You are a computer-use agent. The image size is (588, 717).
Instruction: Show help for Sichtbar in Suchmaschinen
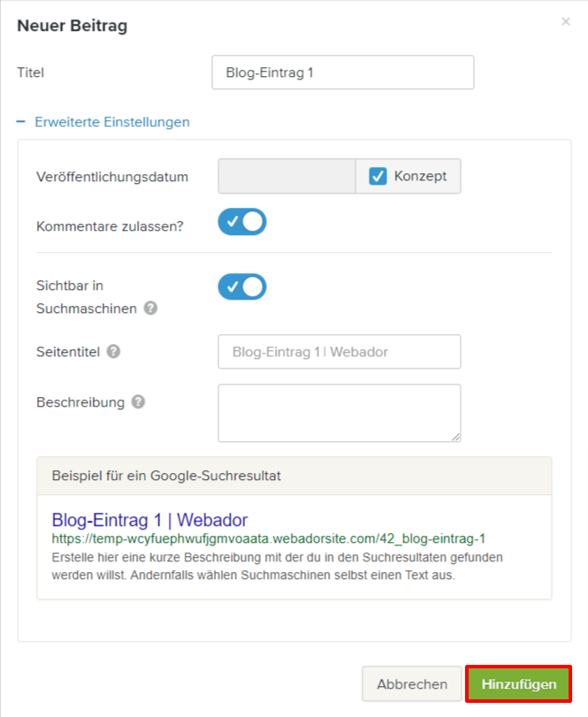(x=151, y=308)
